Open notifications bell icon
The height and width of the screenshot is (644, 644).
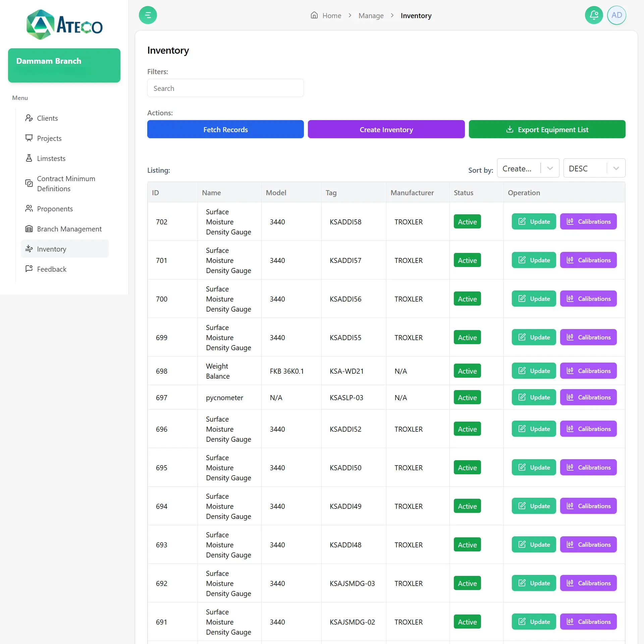(594, 15)
